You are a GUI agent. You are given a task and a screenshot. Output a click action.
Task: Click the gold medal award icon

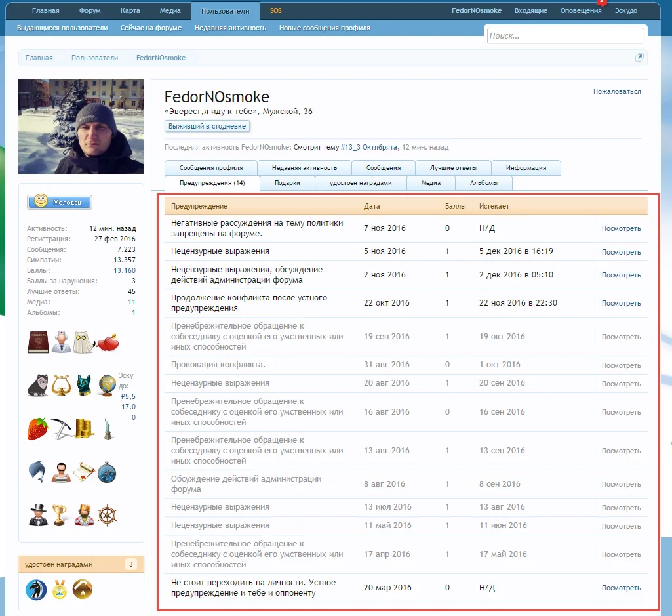coord(60,589)
